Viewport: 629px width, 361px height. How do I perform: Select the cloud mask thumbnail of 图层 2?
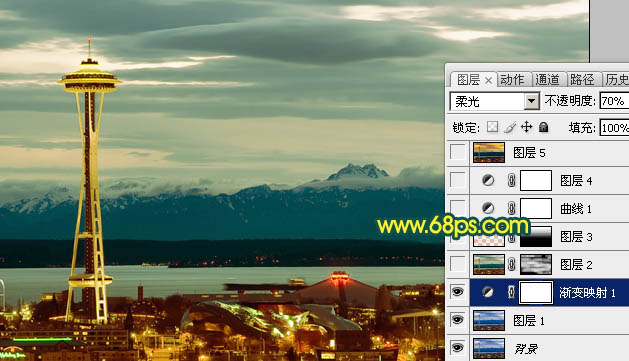[536, 264]
